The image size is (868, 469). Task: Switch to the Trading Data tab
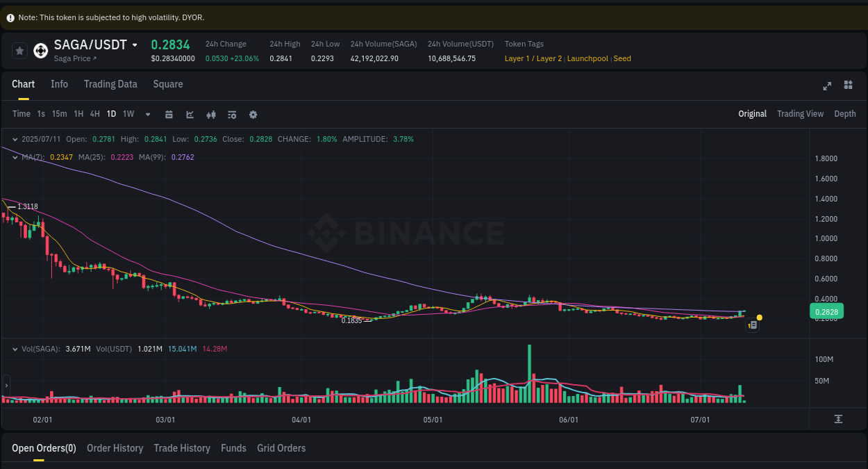[x=110, y=83]
